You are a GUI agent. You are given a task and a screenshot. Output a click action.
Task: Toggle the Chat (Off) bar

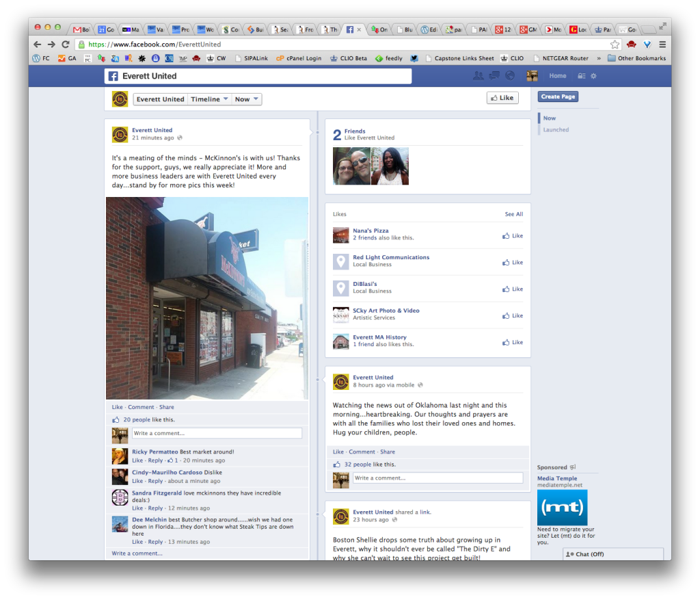click(613, 554)
